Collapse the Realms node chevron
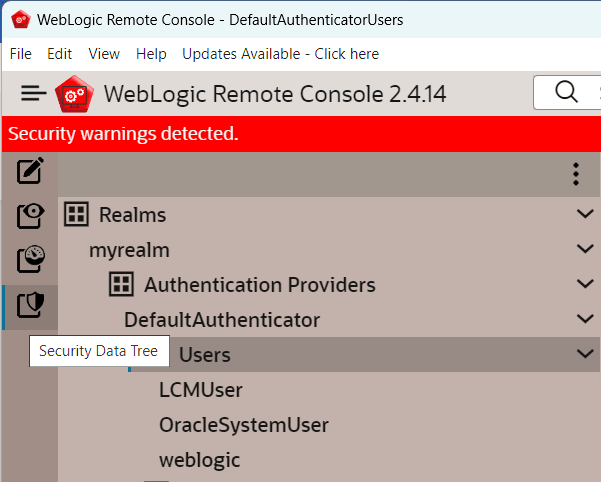This screenshot has height=482, width=601. coord(585,213)
